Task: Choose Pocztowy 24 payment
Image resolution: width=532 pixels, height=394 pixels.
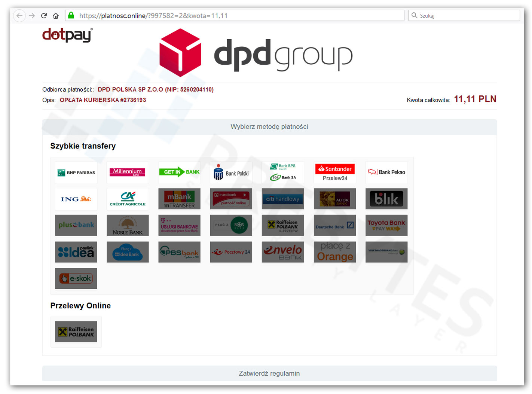Action: pos(231,252)
